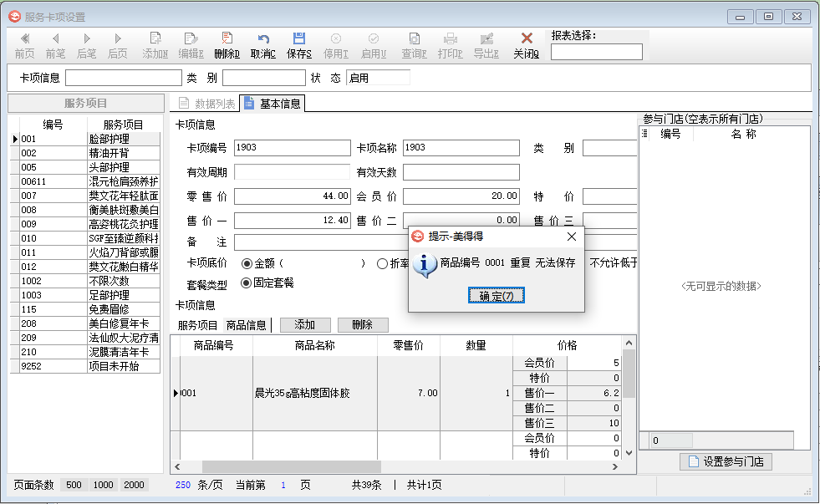The image size is (820, 504).
Task: Click the 卡项编号 field containing 1903
Action: click(x=293, y=148)
